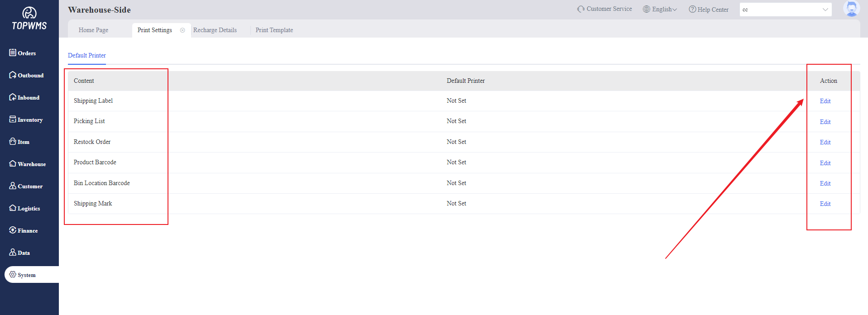Open the Outbound sidebar section
Screen dimensions: 868x315
26,75
